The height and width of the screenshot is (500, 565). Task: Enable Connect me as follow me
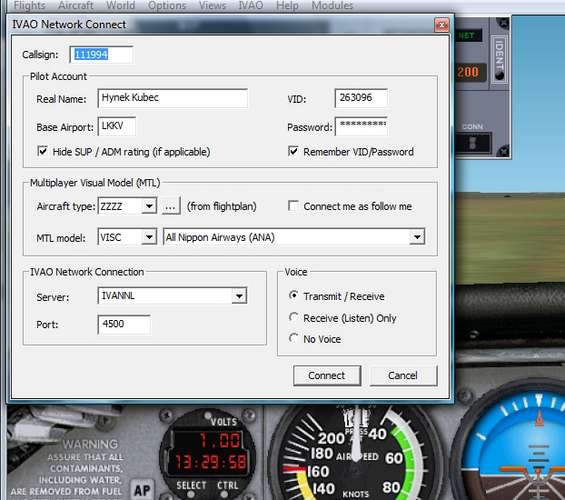click(x=293, y=206)
